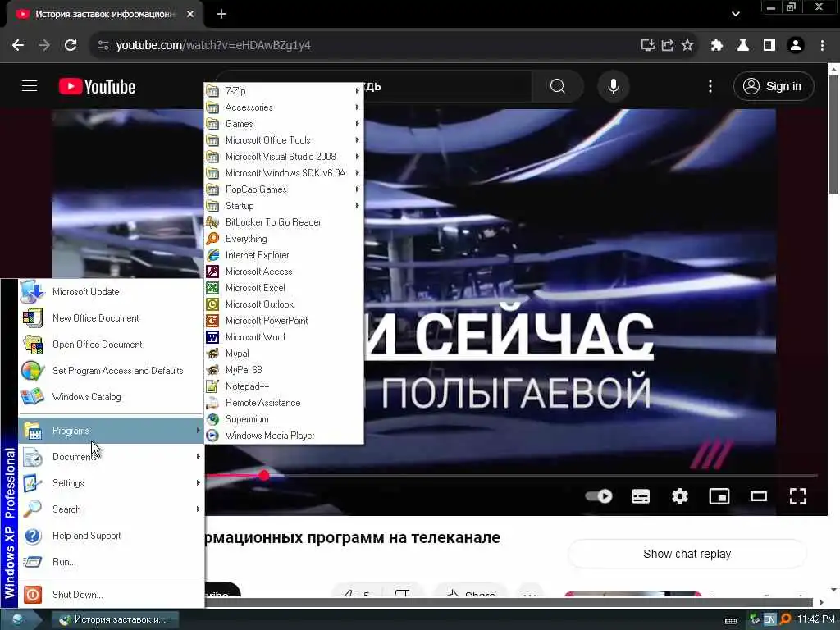Image resolution: width=840 pixels, height=630 pixels.
Task: Launch Notepad++
Action: (284, 386)
